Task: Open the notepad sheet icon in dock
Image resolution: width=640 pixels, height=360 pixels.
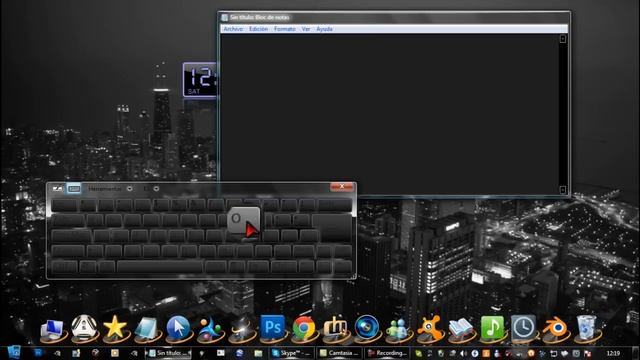Action: point(147,329)
